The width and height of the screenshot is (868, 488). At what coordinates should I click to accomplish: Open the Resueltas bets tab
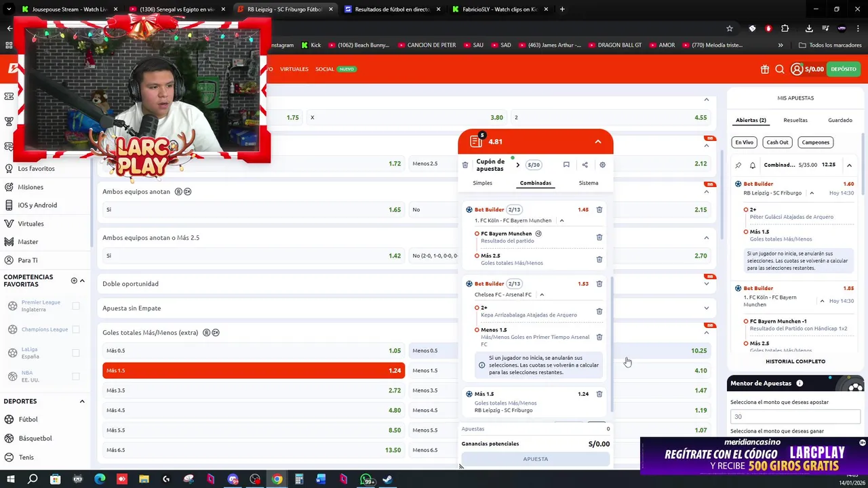(795, 120)
